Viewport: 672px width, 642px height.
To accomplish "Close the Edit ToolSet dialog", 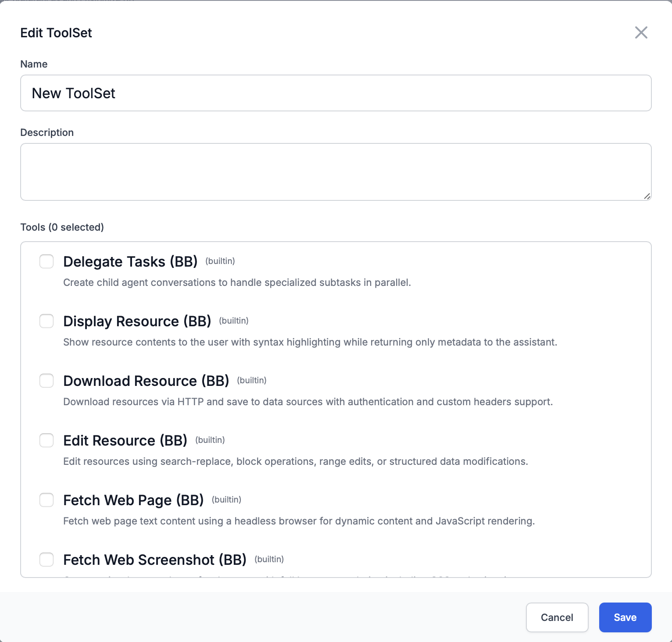I will pyautogui.click(x=641, y=32).
